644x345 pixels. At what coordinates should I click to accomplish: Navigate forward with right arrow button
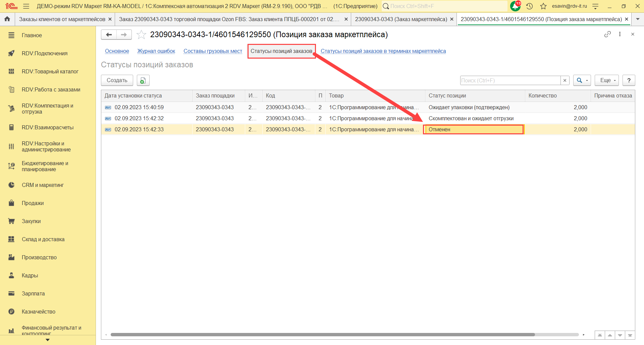[124, 34]
